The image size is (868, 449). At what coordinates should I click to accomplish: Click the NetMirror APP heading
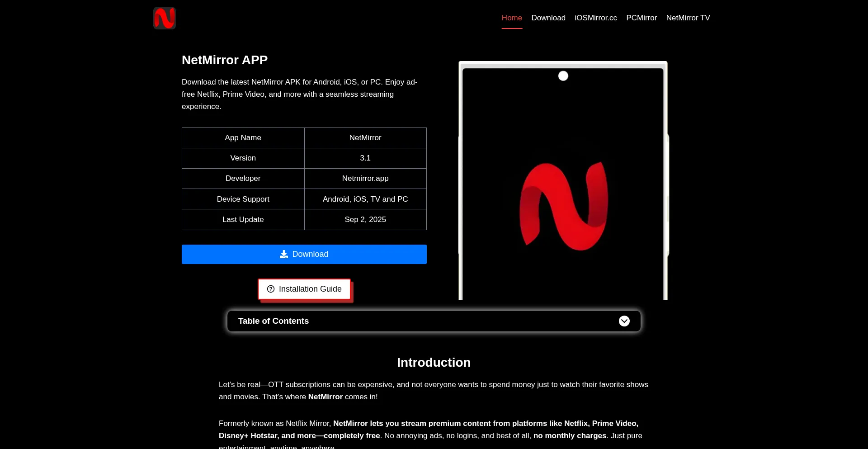point(225,60)
